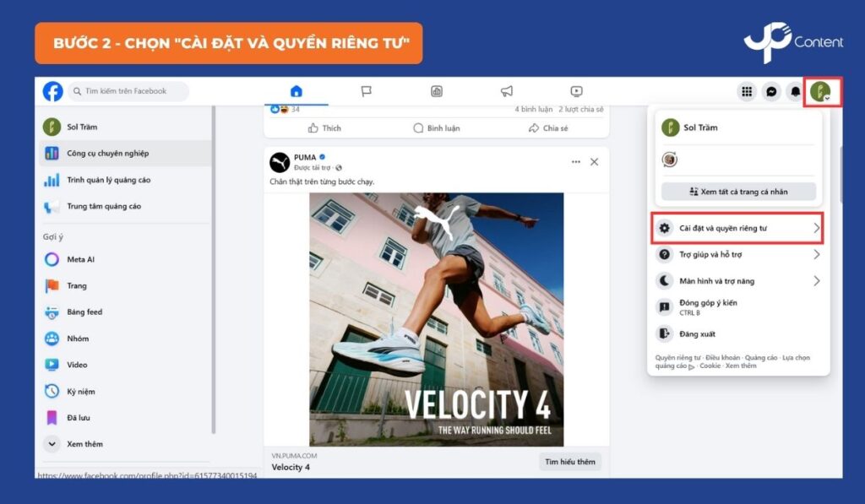865x504 pixels.
Task: Open the apps grid menu icon
Action: pyautogui.click(x=747, y=92)
